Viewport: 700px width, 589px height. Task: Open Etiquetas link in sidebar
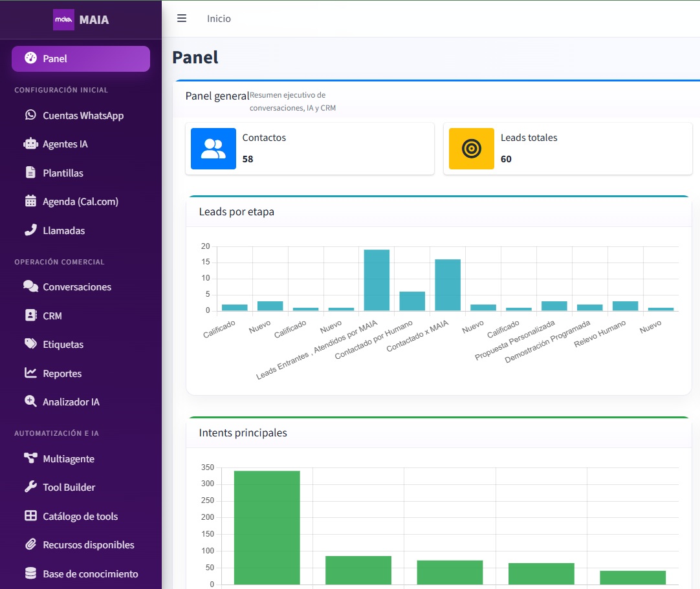[x=81, y=345]
